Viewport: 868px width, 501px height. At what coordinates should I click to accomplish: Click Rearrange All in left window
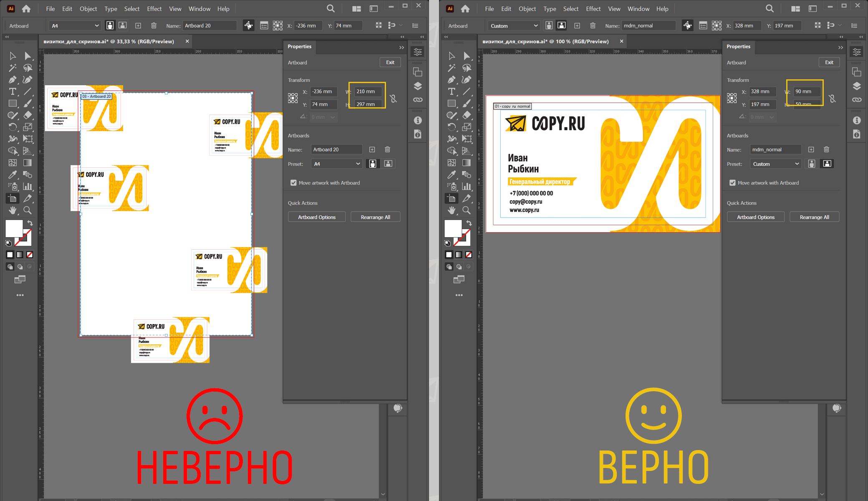pos(376,217)
